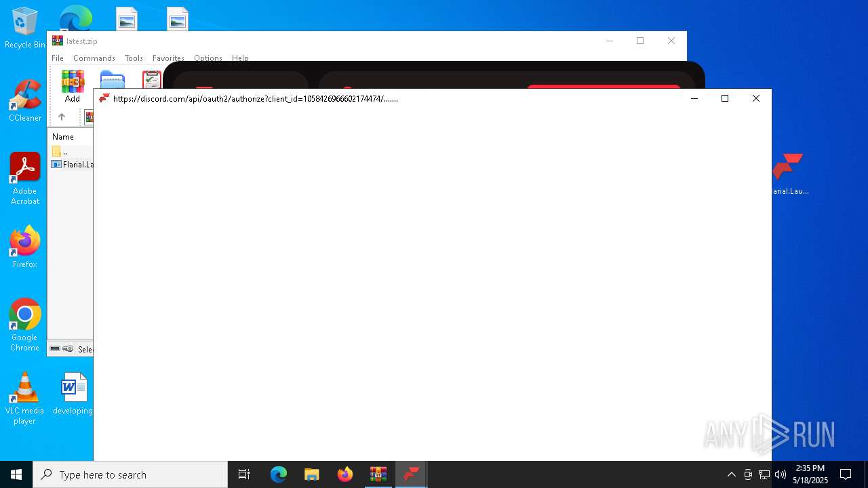The width and height of the screenshot is (868, 488).
Task: Open the notification center icon
Action: (846, 474)
